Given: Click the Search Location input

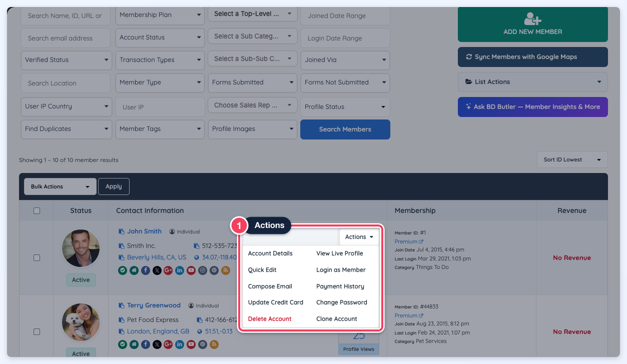Looking at the screenshot, I should (66, 83).
